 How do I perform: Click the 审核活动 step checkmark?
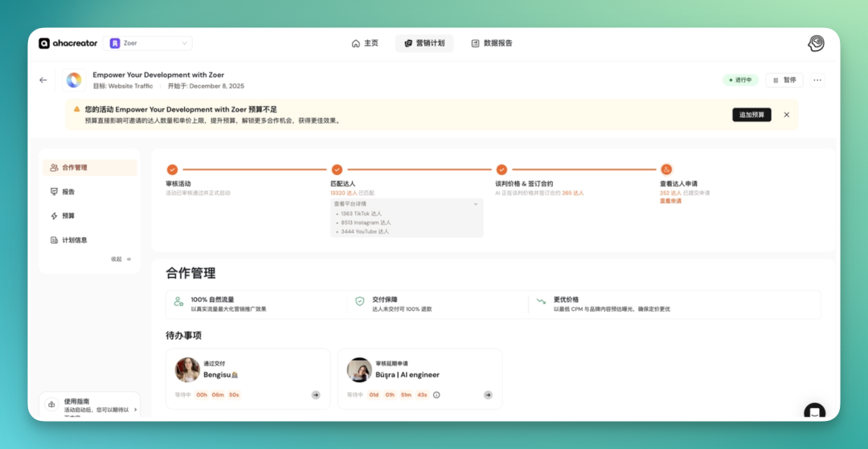(x=172, y=169)
